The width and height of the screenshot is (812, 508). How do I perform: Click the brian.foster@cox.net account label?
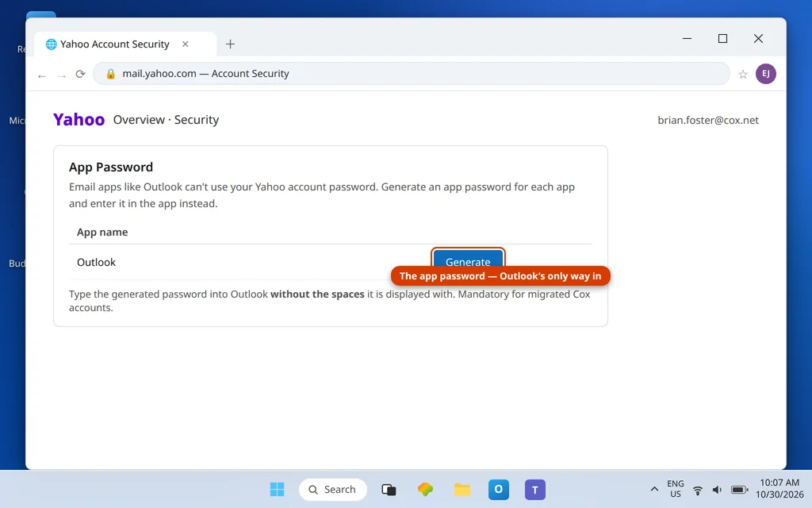click(x=708, y=121)
